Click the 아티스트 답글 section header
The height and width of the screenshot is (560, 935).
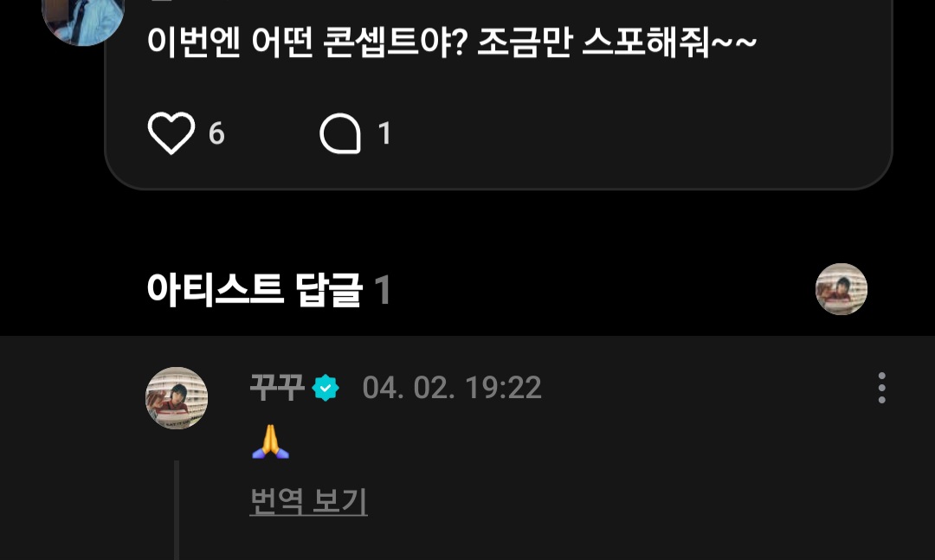[255, 290]
